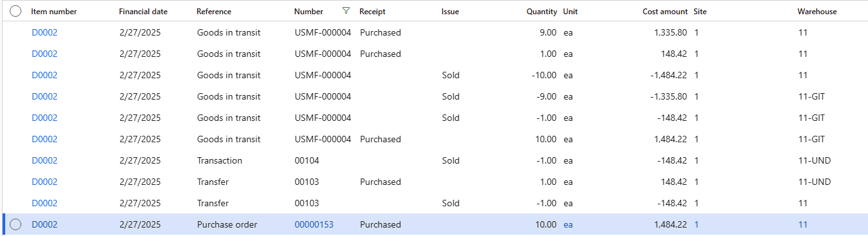
Task: Open D0002 link in the 9.00 quantity row
Action: [45, 32]
